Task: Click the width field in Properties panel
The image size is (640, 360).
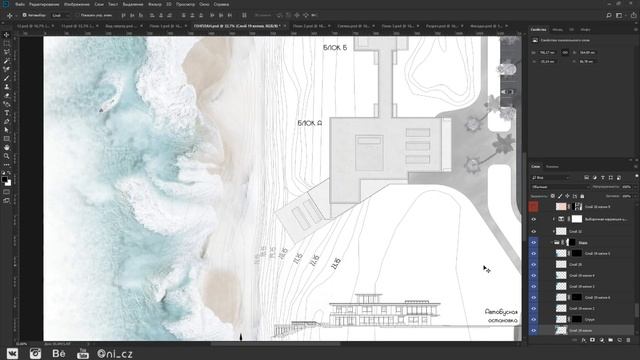Action: click(x=548, y=53)
